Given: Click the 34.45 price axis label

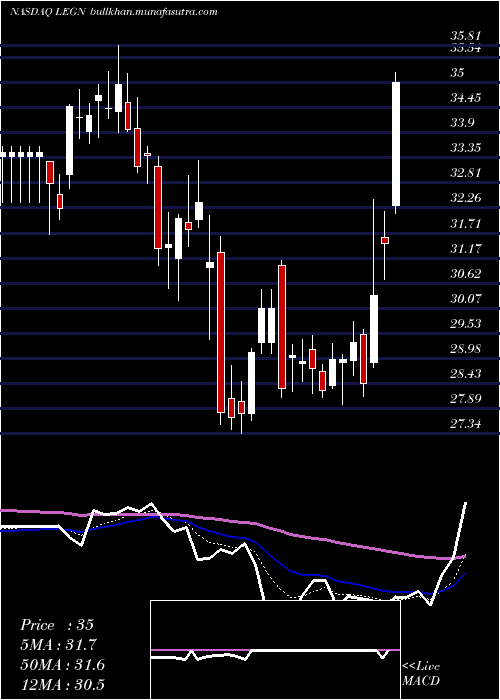Looking at the screenshot, I should pyautogui.click(x=465, y=97).
